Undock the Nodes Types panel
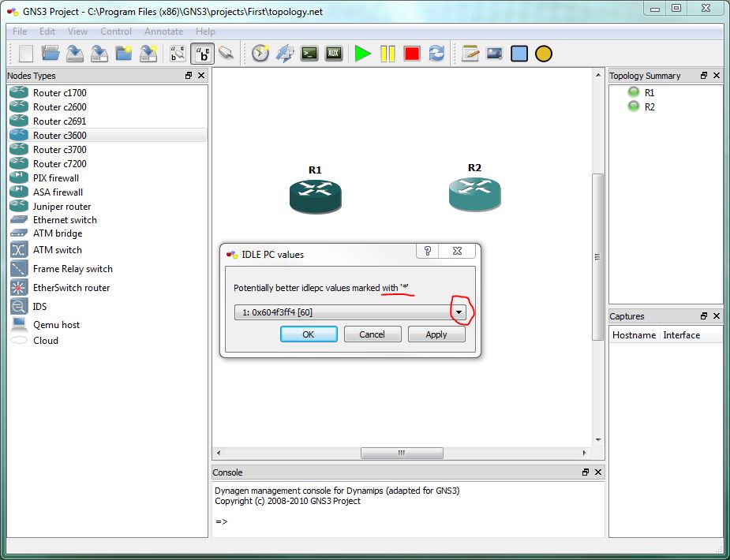The height and width of the screenshot is (560, 730). [x=189, y=76]
